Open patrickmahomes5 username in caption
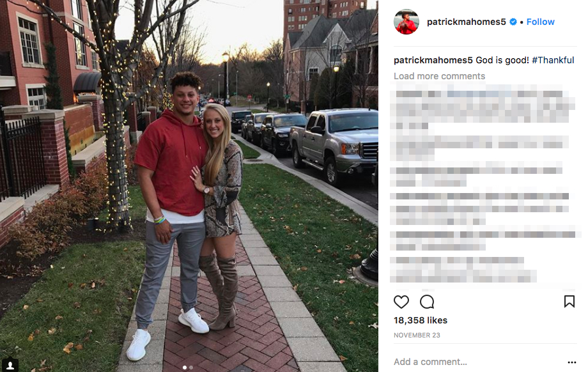Viewport: 588px width, 372px height. [x=433, y=60]
